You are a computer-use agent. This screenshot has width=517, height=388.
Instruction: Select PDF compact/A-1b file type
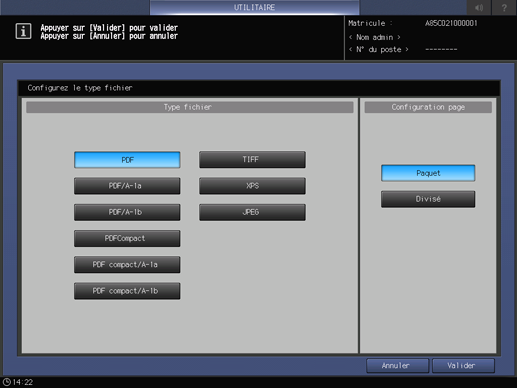point(127,291)
